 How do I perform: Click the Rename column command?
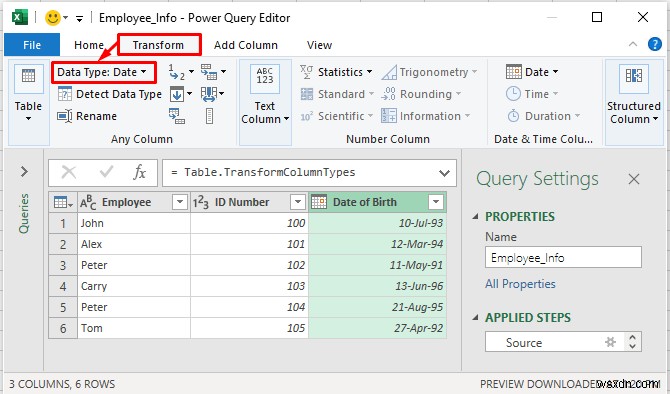point(87,116)
